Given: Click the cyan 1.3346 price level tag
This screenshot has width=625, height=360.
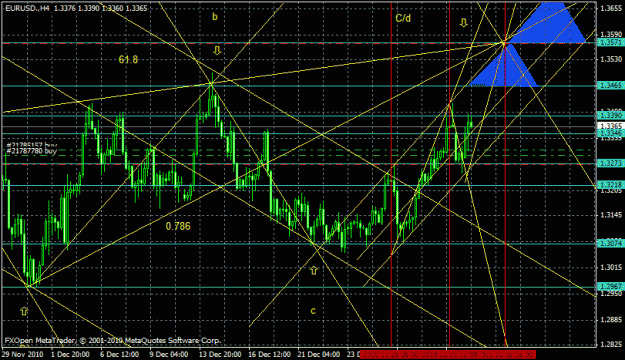Looking at the screenshot, I should (610, 133).
